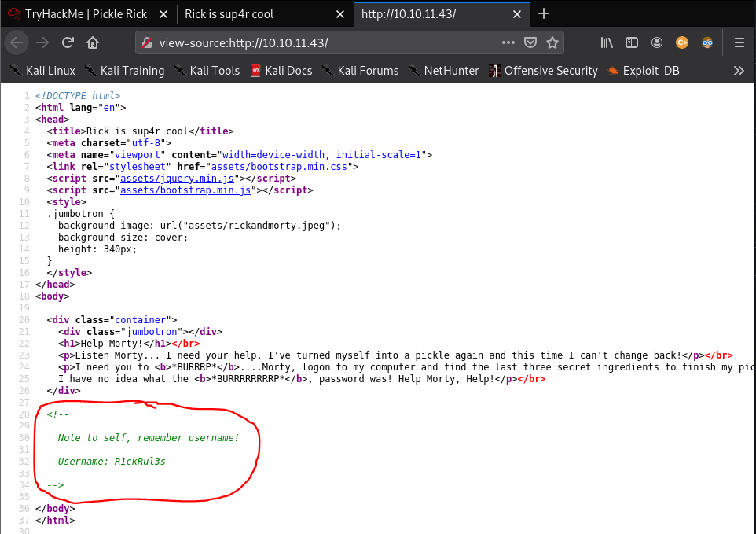Viewport: 756px width, 534px height.
Task: Click the div class container line
Action: pyautogui.click(x=112, y=320)
